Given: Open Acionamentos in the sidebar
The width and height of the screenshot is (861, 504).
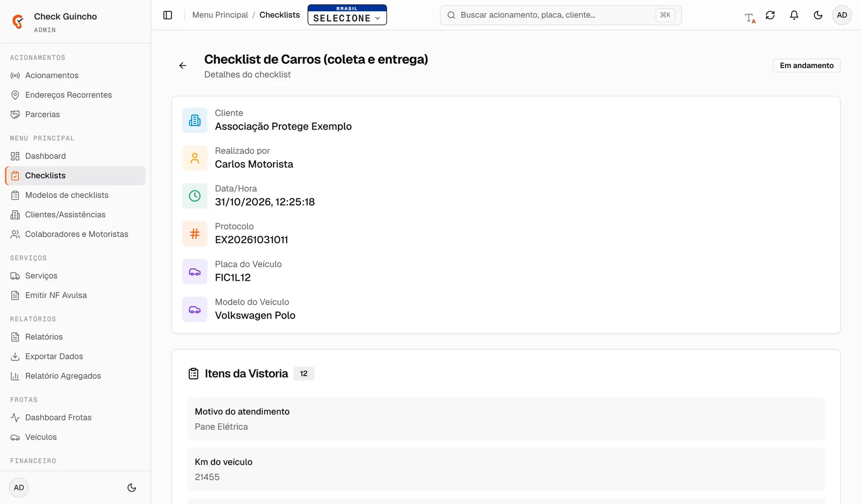Looking at the screenshot, I should click(75, 75).
